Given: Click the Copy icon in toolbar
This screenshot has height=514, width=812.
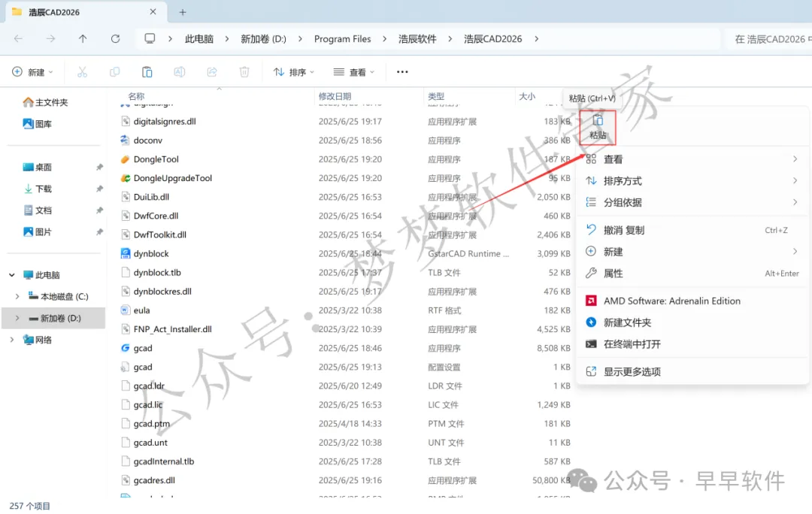Looking at the screenshot, I should 114,72.
